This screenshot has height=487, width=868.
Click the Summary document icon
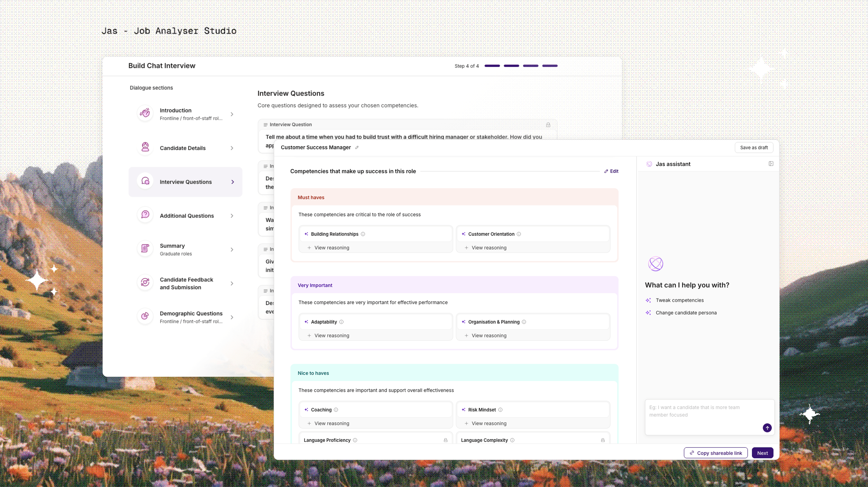(x=145, y=249)
